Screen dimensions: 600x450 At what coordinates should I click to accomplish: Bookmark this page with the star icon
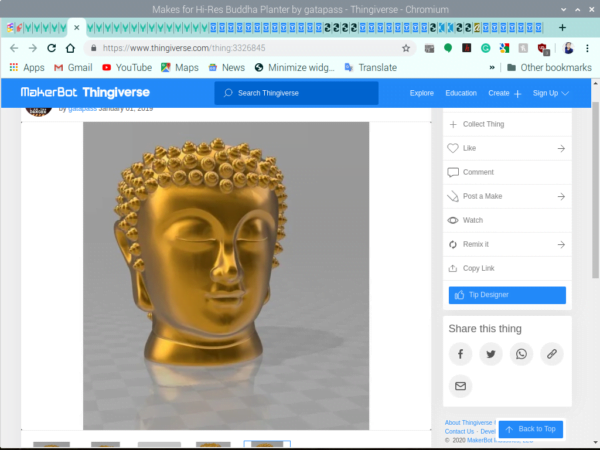pyautogui.click(x=406, y=48)
